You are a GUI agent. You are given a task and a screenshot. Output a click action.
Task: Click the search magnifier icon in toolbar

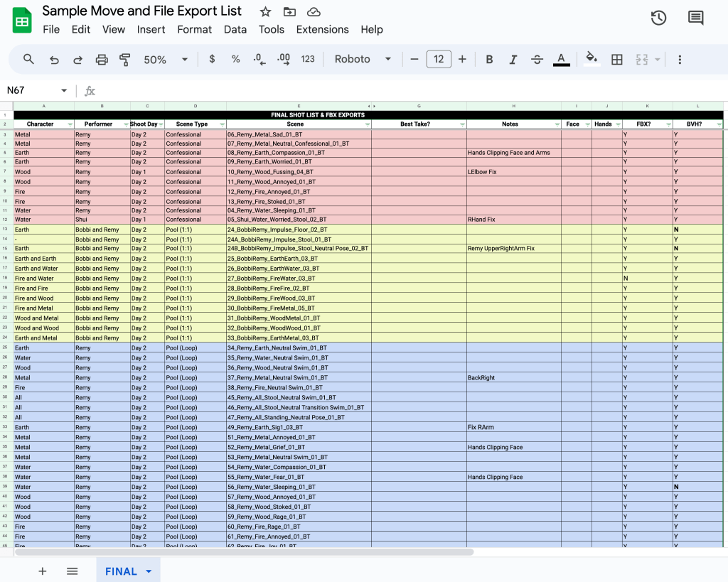tap(28, 59)
